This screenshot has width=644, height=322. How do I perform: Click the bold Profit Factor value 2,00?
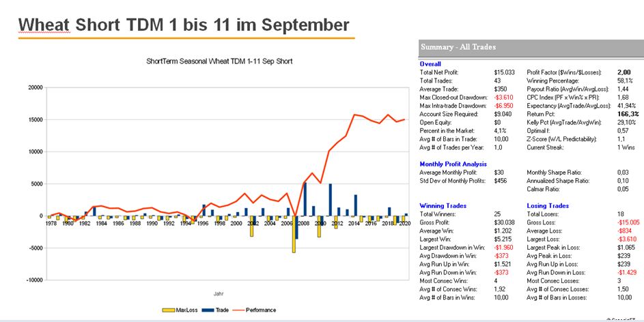pos(623,72)
